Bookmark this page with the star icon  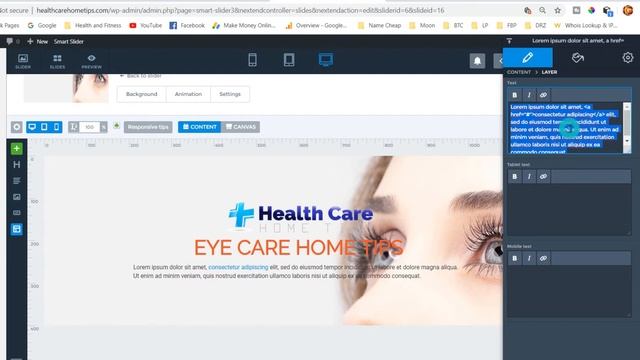pos(558,10)
